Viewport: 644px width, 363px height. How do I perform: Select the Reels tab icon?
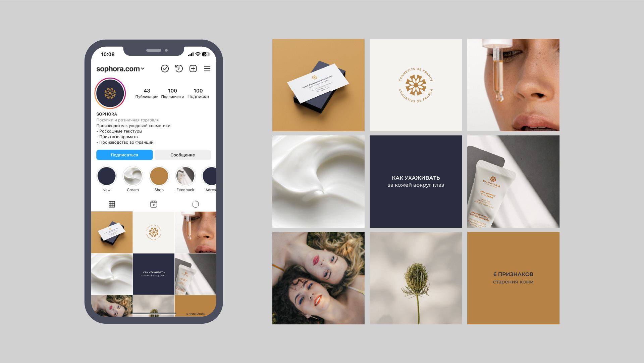click(x=153, y=205)
